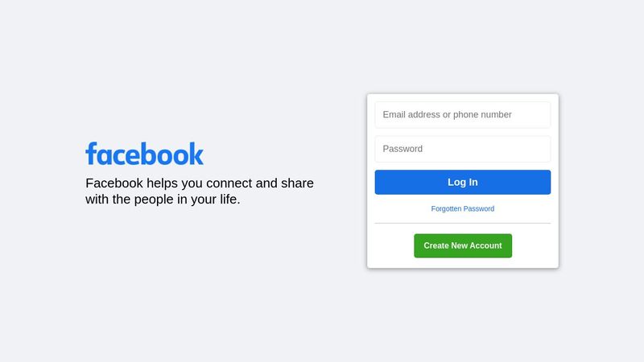The image size is (644, 362).
Task: Click the blue facebook logo
Action: (144, 154)
